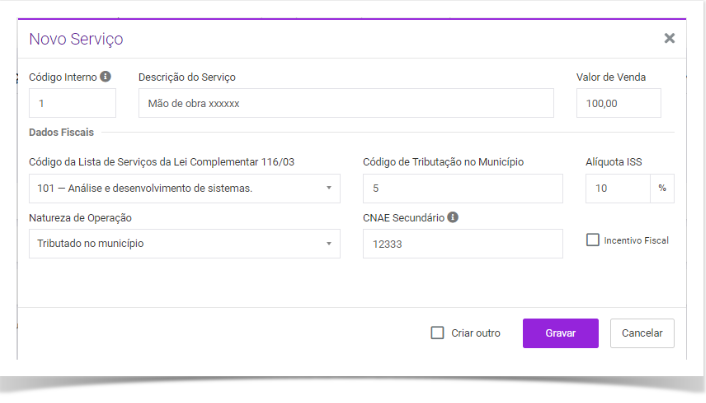Click the info icon next to CNAE Secundário

[x=454, y=217]
